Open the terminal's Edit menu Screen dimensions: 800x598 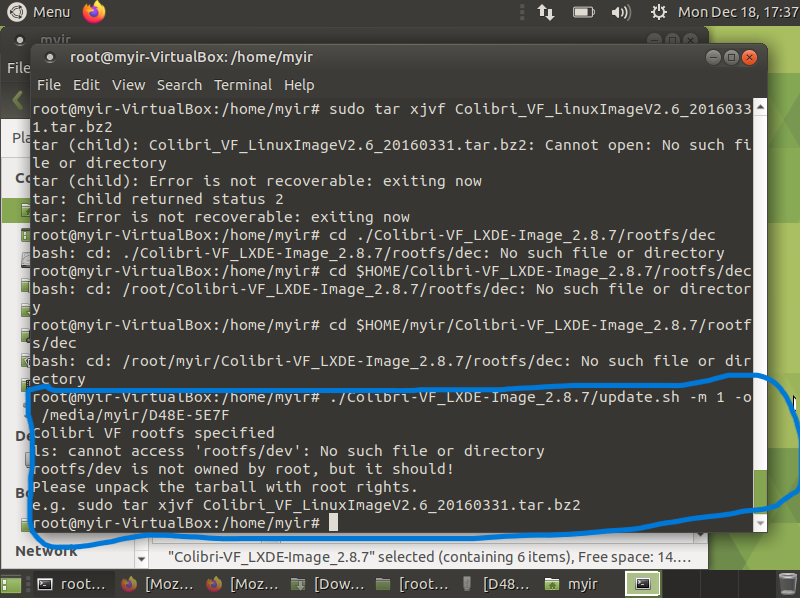86,85
